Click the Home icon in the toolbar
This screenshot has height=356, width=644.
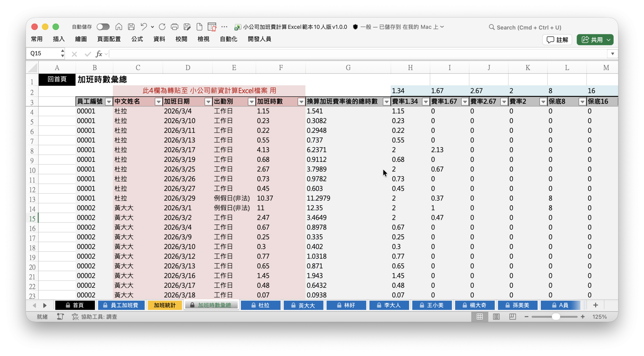pos(119,27)
